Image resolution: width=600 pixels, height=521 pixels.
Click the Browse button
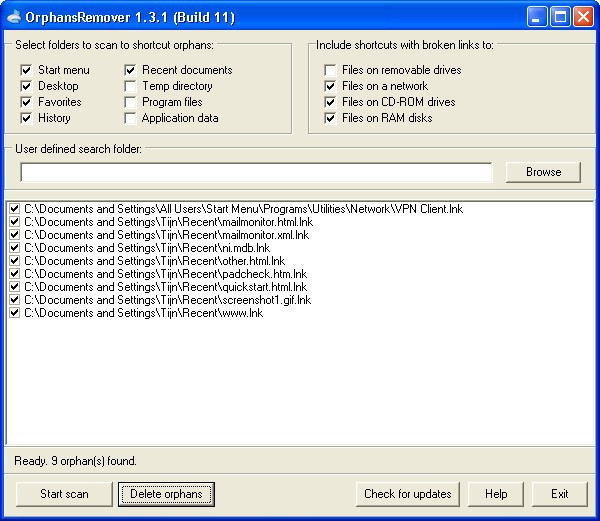click(x=543, y=172)
